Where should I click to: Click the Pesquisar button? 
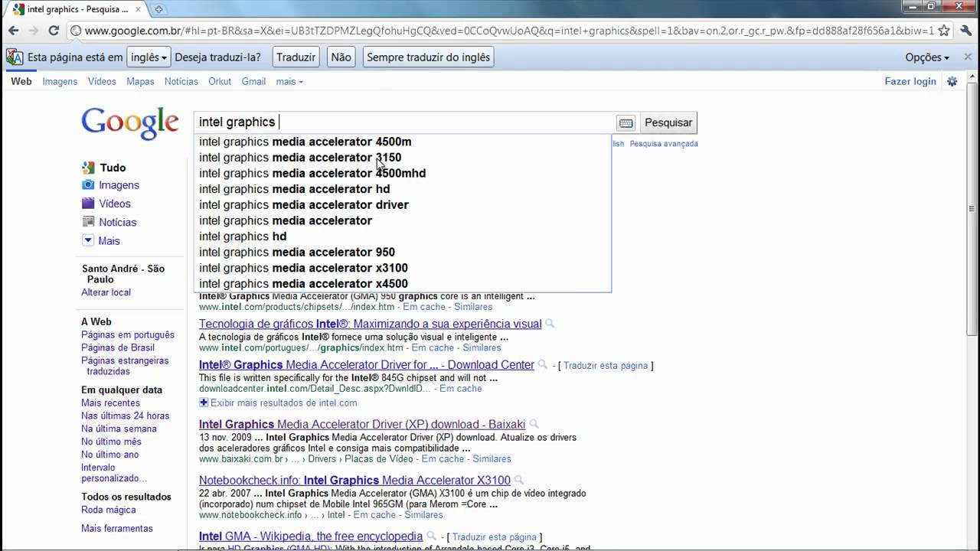[x=668, y=122]
